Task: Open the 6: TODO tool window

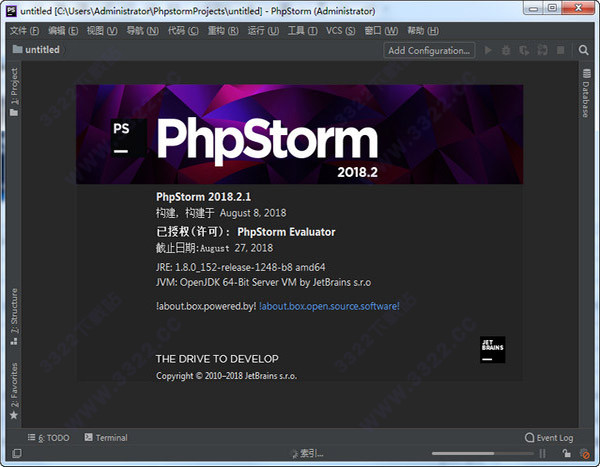Action: coord(49,438)
